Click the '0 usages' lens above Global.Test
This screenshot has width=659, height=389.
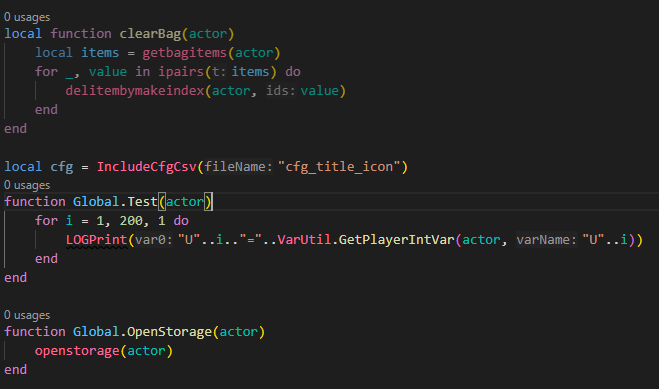click(27, 185)
